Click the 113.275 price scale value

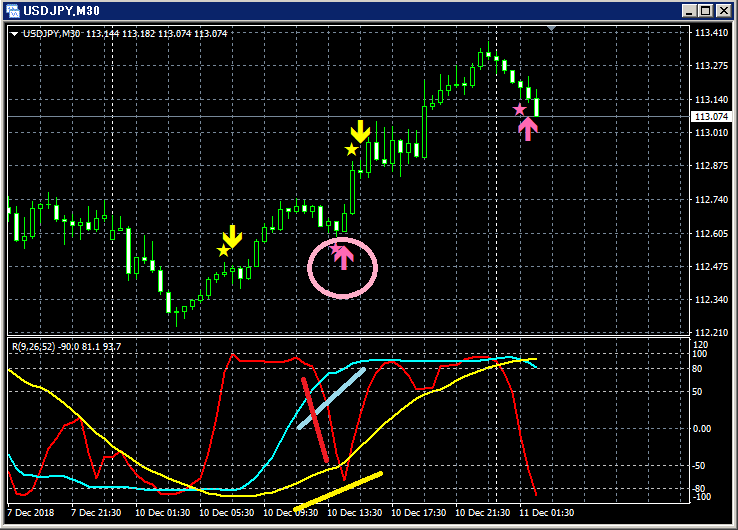(x=711, y=65)
